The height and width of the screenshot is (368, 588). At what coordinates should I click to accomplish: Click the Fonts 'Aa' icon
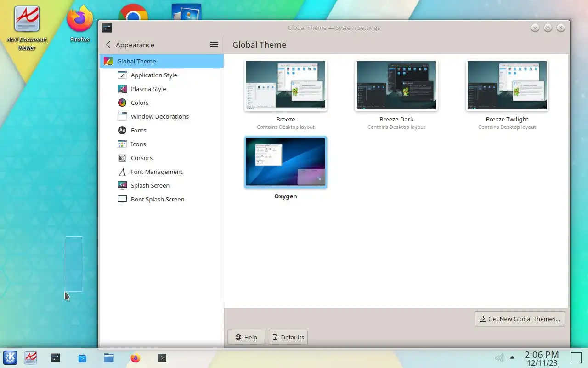coord(122,130)
